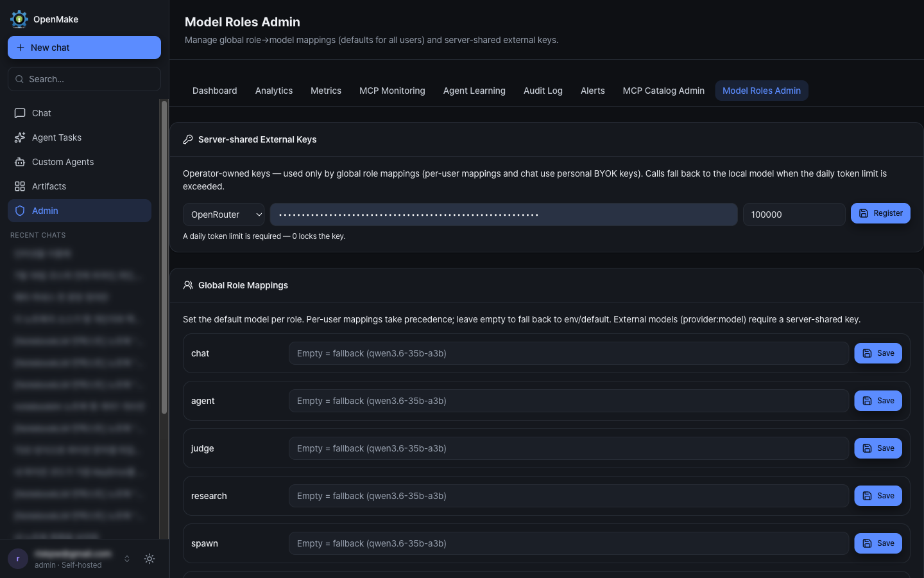
Task: Select the Model Roles Admin tab
Action: [x=762, y=91]
